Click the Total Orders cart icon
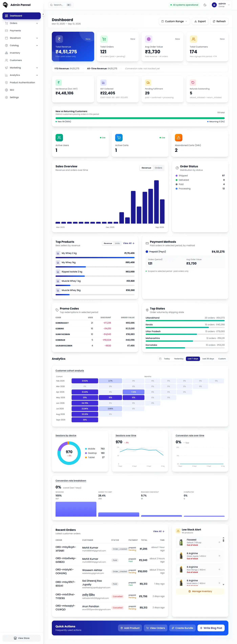Screen dimensions: 237x644 pyautogui.click(x=104, y=39)
